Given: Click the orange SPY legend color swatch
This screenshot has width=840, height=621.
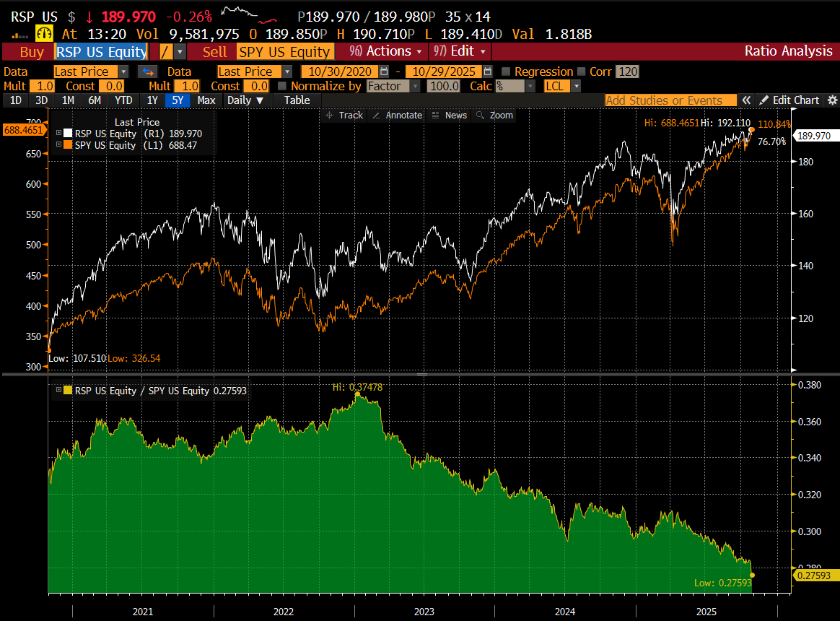Looking at the screenshot, I should 68,145.
